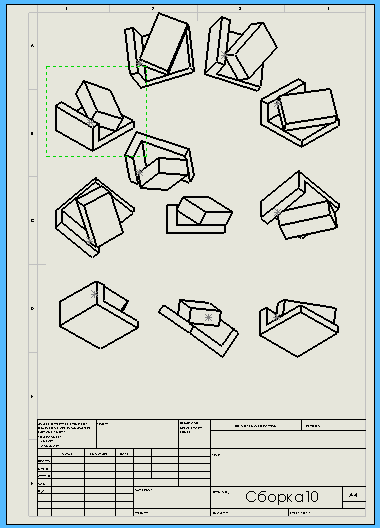Click the gray origin star on the bottom-center view
Viewport: 380px width, 528px height.
coord(209,317)
